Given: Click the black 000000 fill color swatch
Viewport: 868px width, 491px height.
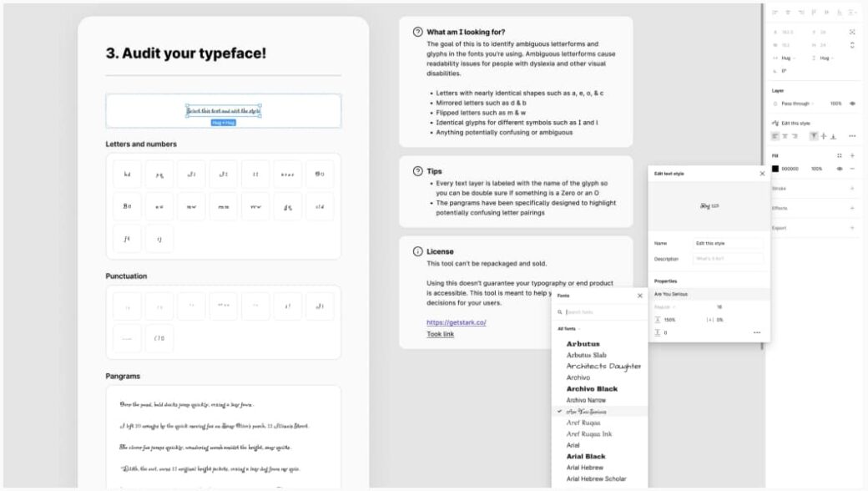Looking at the screenshot, I should click(x=775, y=169).
